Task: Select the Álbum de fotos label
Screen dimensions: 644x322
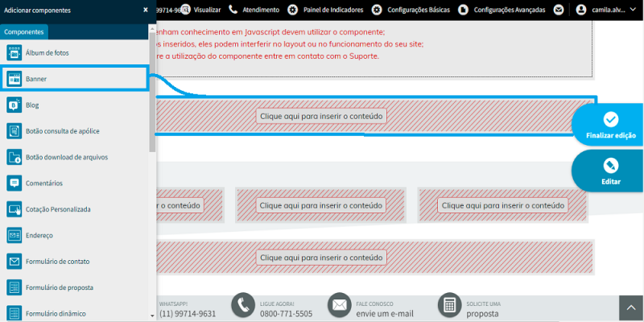Action: coord(47,53)
